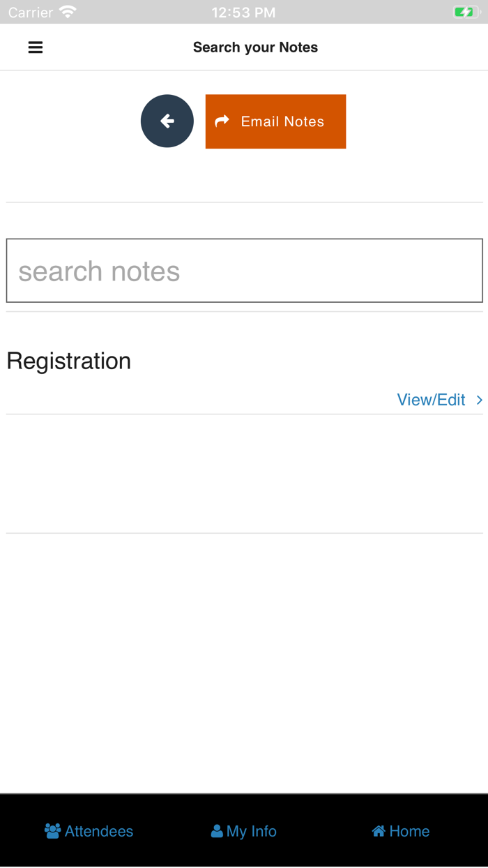488x868 pixels.
Task: Click the blank note area under Registration
Action: (x=244, y=474)
